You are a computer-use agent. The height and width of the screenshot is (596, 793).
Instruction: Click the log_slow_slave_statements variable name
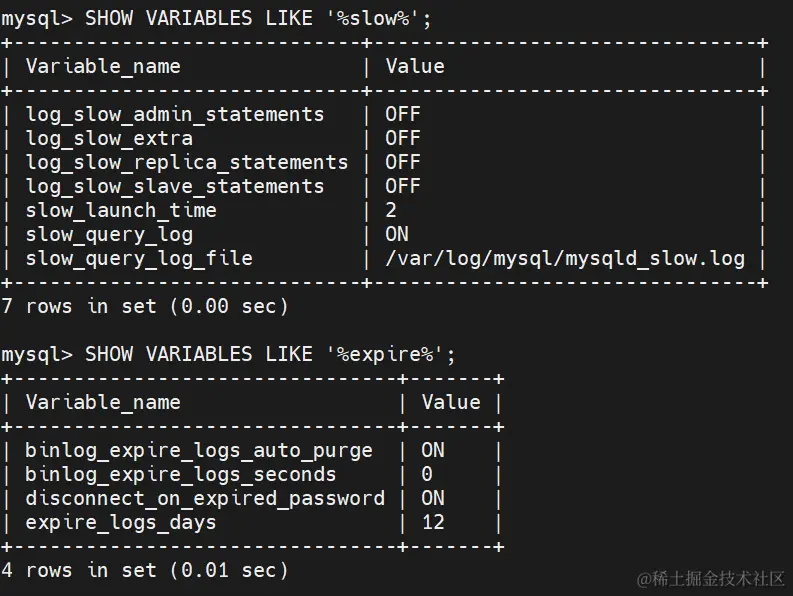tap(175, 187)
